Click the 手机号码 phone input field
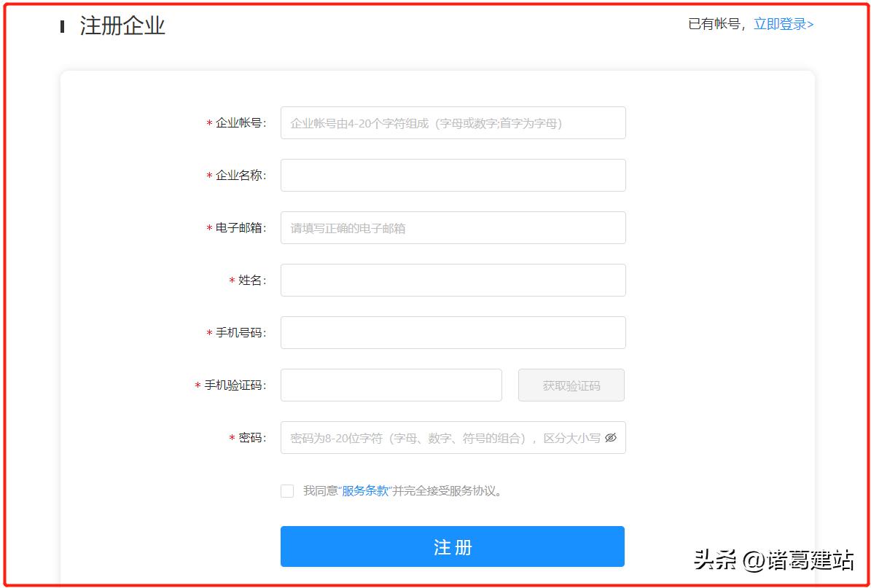This screenshot has width=871, height=588. point(452,332)
